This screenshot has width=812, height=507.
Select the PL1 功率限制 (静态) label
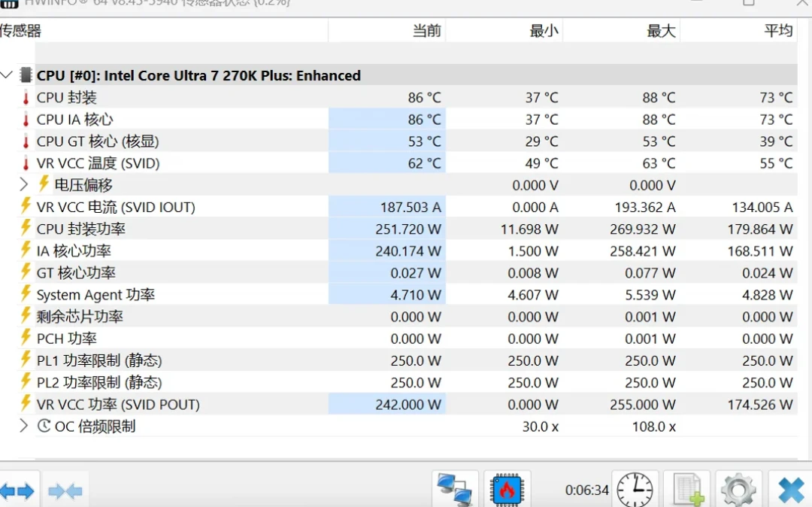pyautogui.click(x=99, y=360)
